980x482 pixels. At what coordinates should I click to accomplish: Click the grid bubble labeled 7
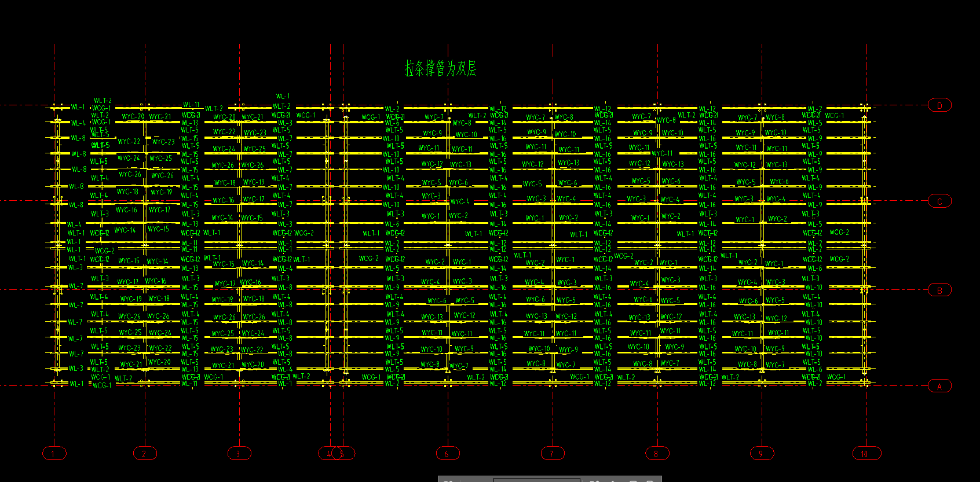pos(553,454)
